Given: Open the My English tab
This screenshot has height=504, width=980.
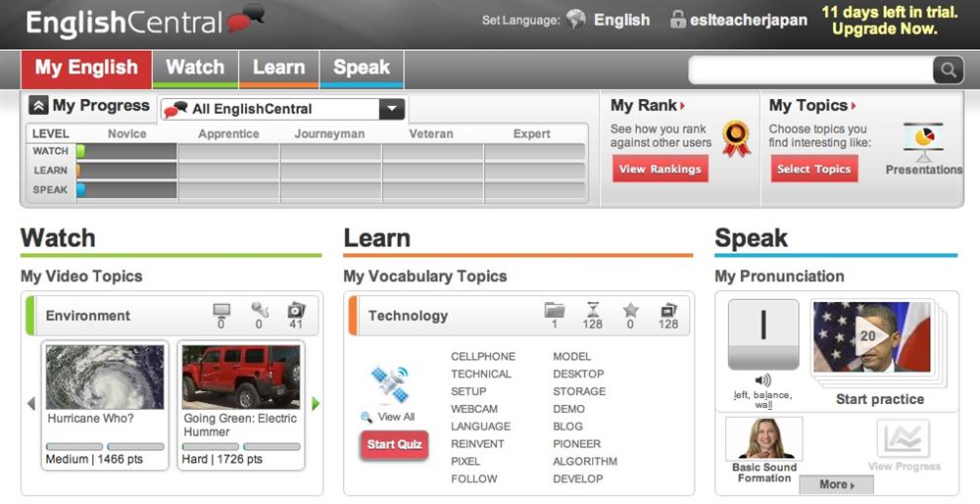Looking at the screenshot, I should [x=86, y=69].
